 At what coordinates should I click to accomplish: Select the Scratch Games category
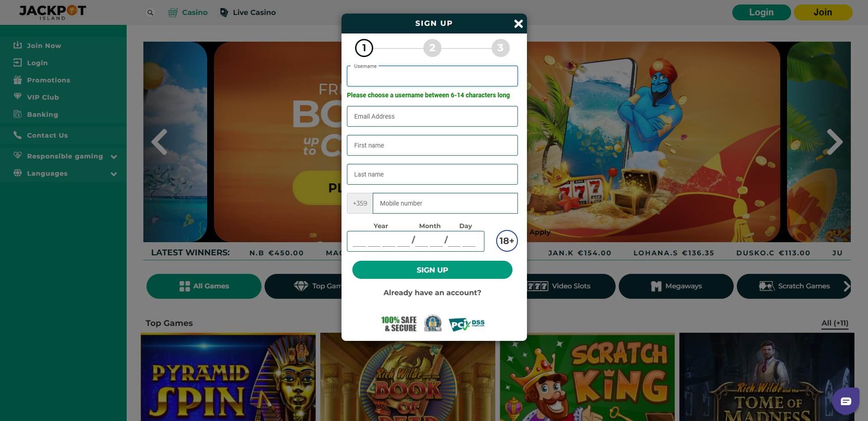pos(794,286)
